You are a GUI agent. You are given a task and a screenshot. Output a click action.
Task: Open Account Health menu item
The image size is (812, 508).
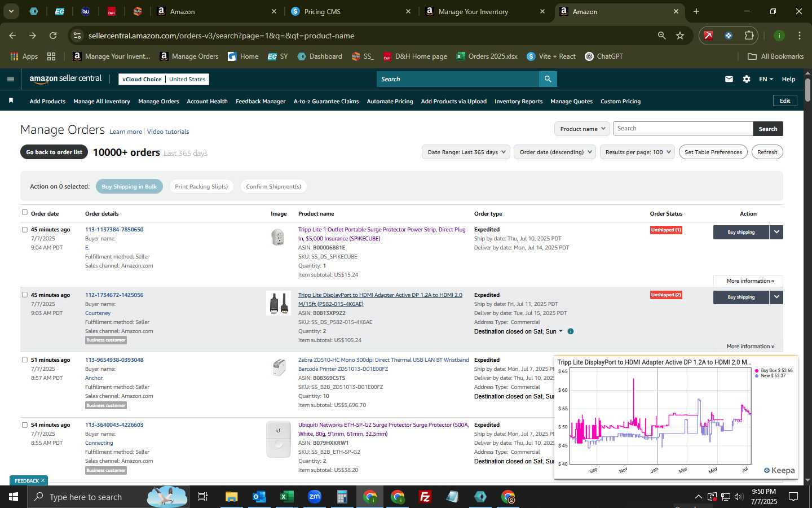(207, 101)
